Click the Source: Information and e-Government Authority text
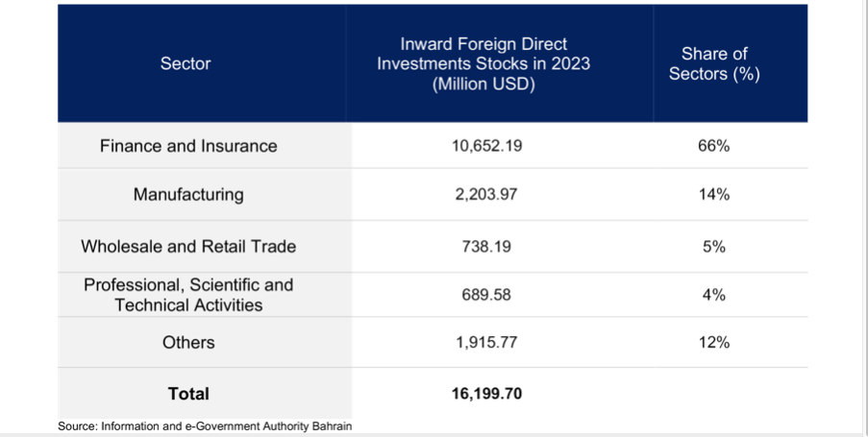 click(203, 425)
